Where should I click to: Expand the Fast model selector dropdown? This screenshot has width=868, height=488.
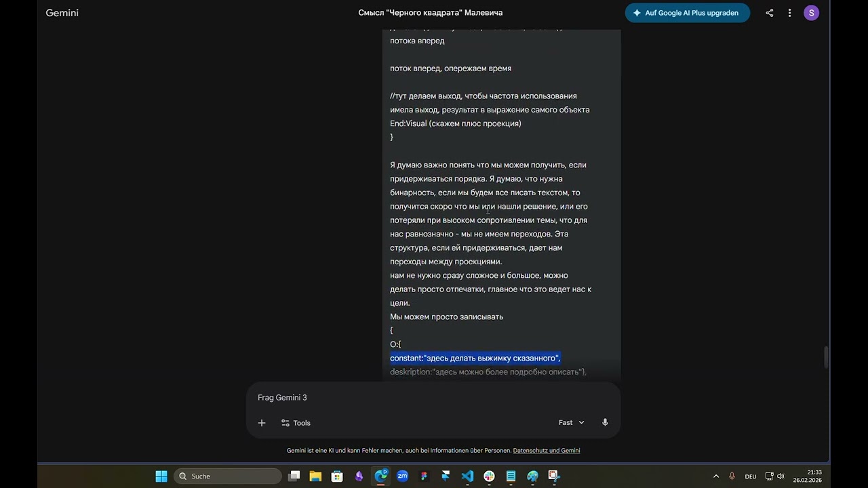click(x=571, y=423)
